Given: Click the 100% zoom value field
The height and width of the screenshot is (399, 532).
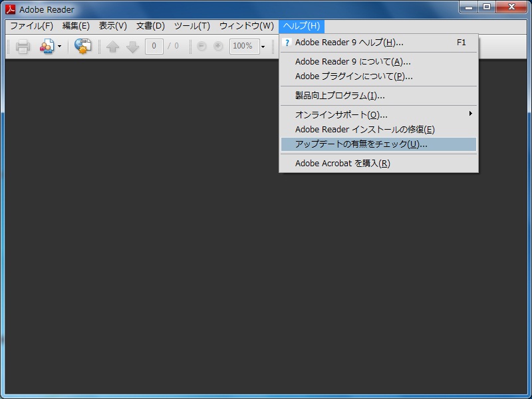Looking at the screenshot, I should 244,46.
